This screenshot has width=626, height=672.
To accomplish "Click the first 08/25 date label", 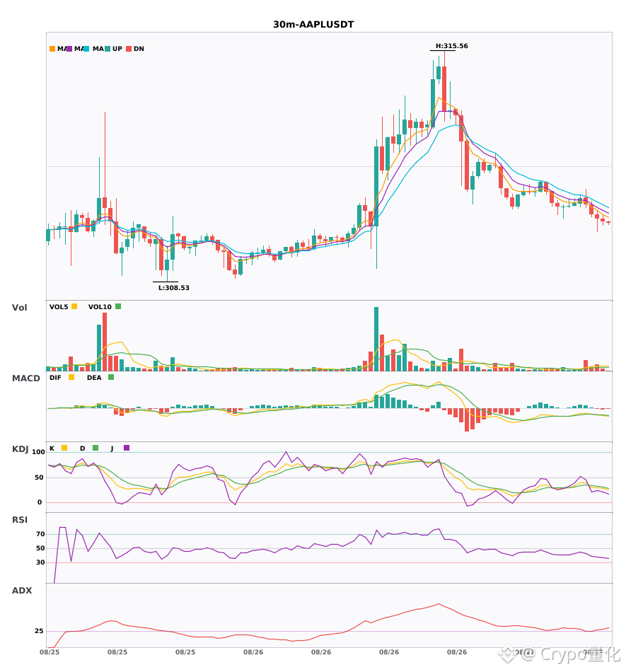I will coord(50,652).
